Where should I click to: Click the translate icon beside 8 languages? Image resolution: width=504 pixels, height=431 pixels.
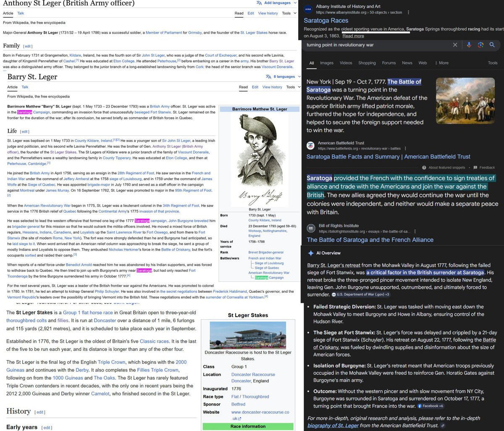269,77
